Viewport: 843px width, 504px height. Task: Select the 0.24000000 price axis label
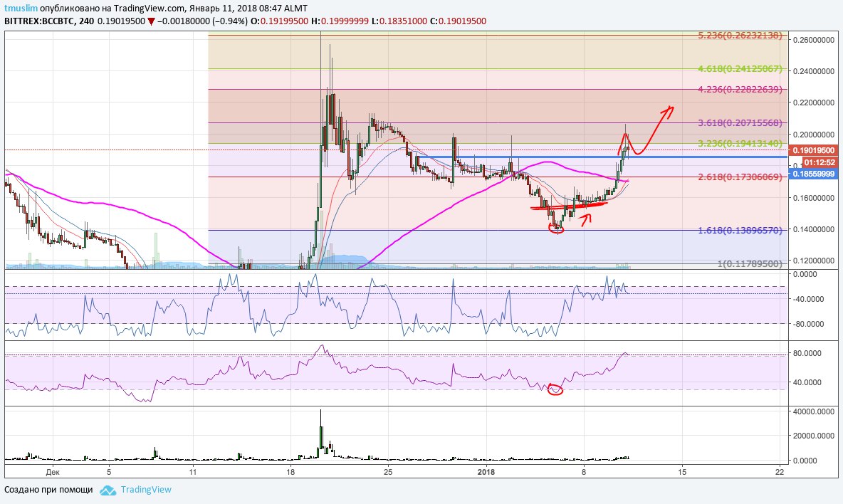pos(813,71)
